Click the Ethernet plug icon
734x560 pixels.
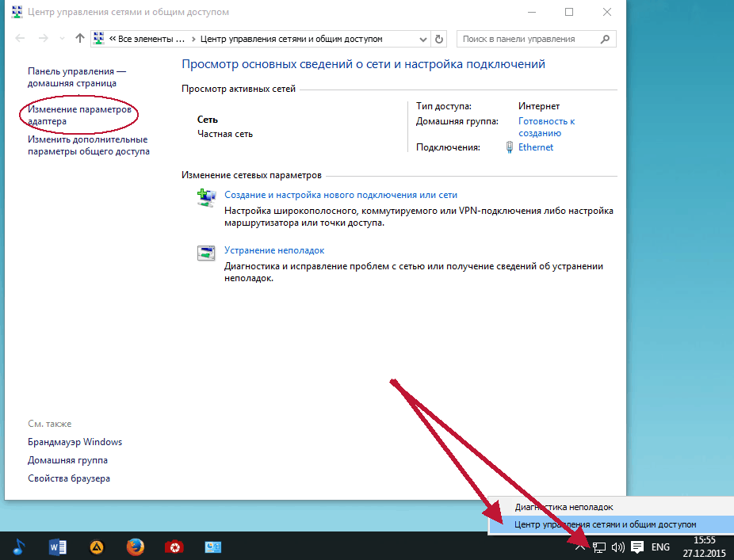pos(510,147)
